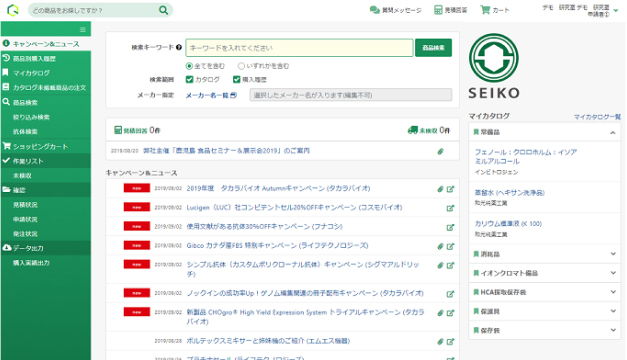
Task: Click the 未検収 truck icon counter
Action: tap(428, 130)
